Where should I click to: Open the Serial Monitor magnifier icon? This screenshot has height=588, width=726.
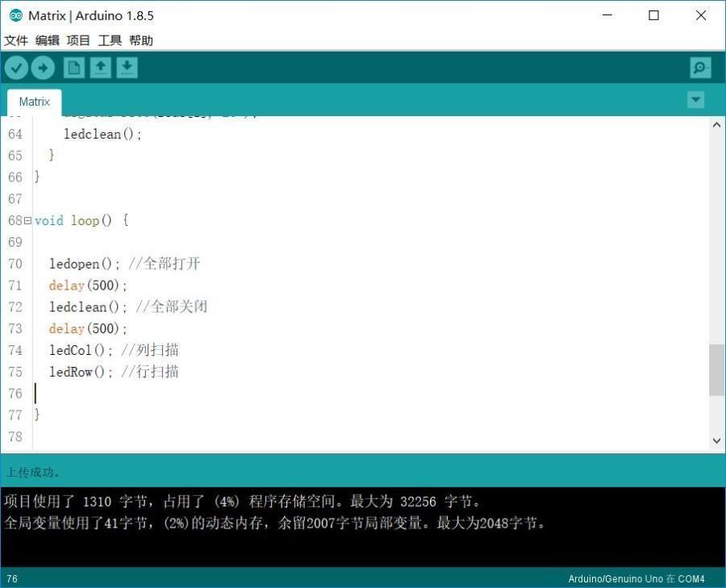click(699, 67)
